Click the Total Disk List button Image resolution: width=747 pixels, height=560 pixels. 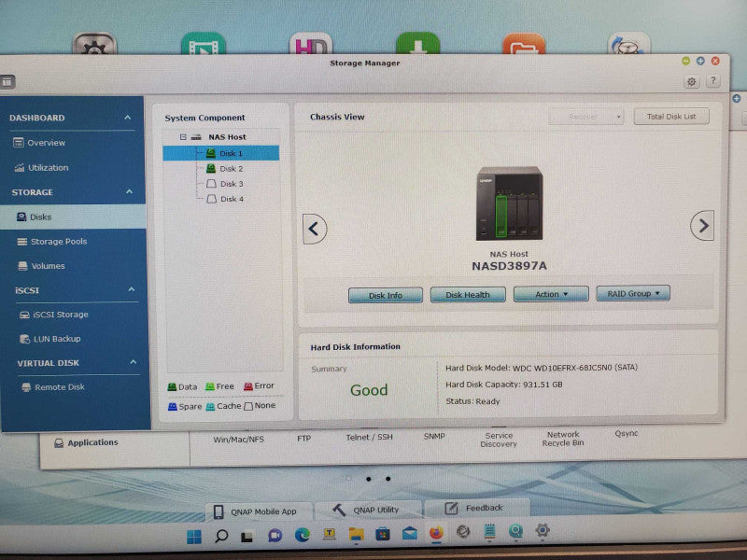pyautogui.click(x=671, y=116)
